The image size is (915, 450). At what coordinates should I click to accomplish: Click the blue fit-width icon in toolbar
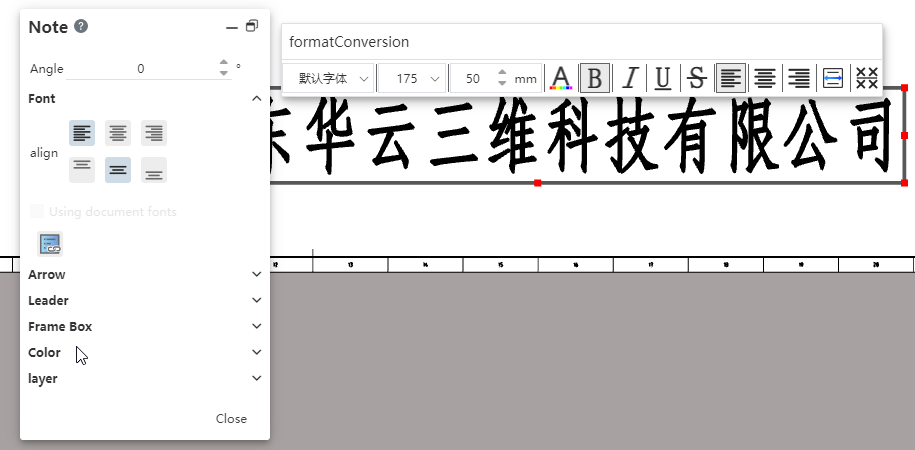[832, 78]
